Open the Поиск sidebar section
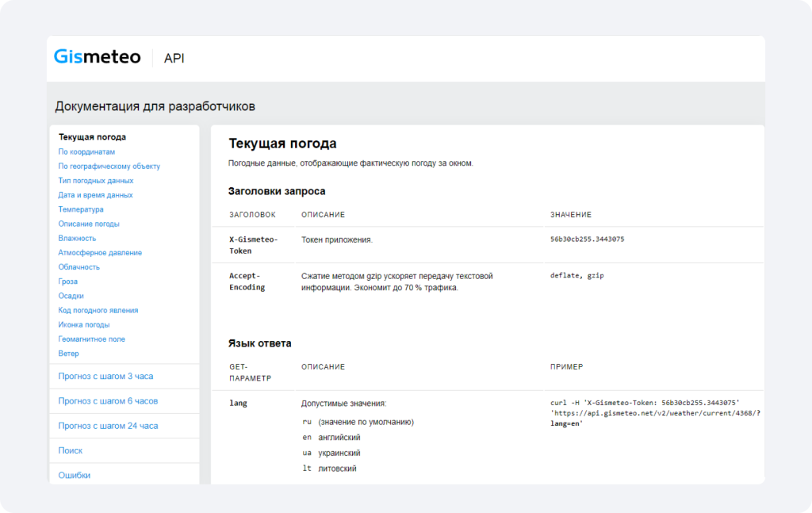Screen dimensions: 812x513 point(71,451)
